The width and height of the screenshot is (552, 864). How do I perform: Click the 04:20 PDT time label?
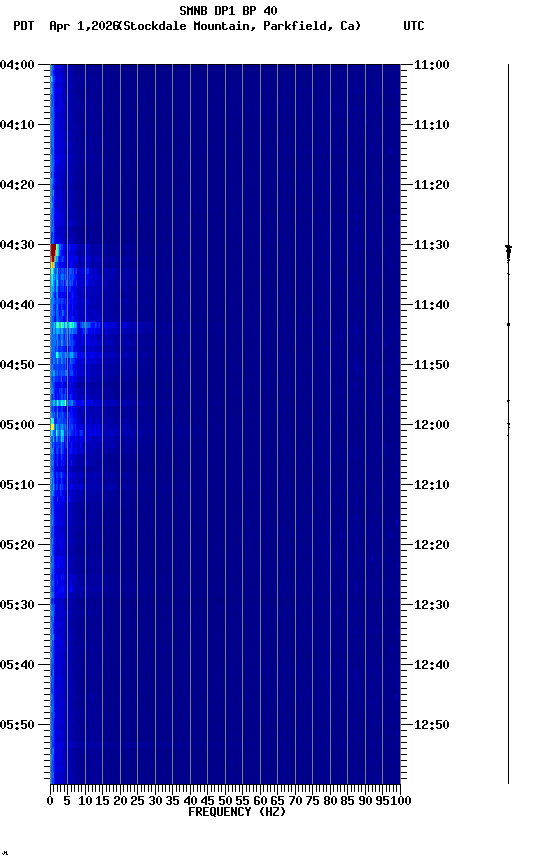coord(17,185)
